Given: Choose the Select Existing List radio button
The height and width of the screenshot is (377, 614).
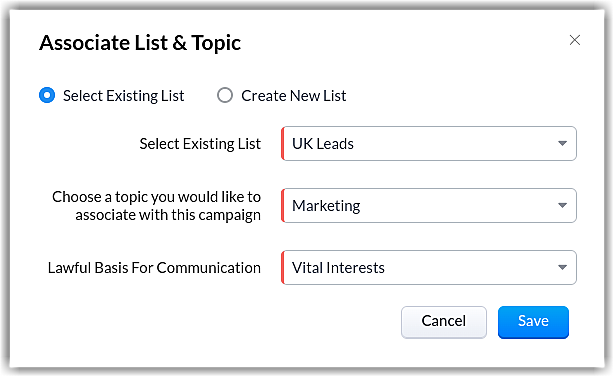Looking at the screenshot, I should 47,95.
